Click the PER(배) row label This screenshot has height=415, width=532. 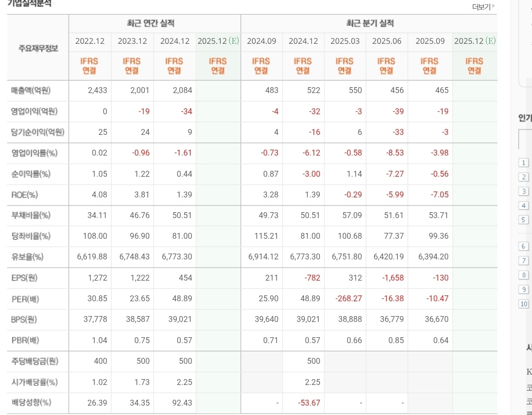(x=25, y=299)
